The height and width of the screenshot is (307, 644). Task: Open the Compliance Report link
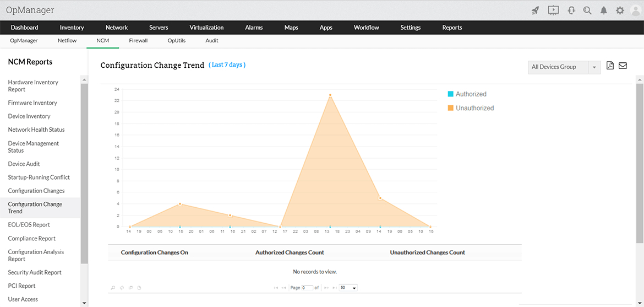tap(31, 238)
